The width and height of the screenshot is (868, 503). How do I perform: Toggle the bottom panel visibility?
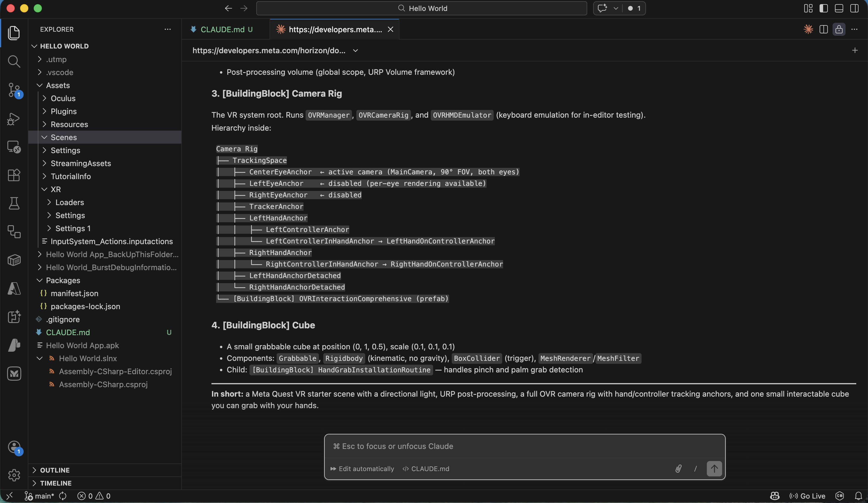[x=839, y=8]
